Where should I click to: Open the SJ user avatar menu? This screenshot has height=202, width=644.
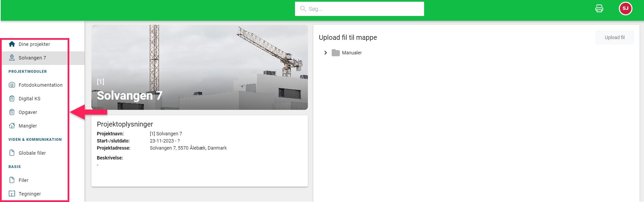coord(625,9)
